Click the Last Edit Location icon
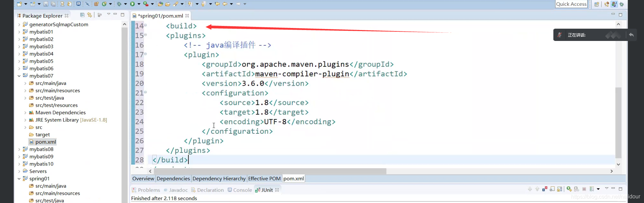This screenshot has height=203, width=644. pyautogui.click(x=217, y=4)
